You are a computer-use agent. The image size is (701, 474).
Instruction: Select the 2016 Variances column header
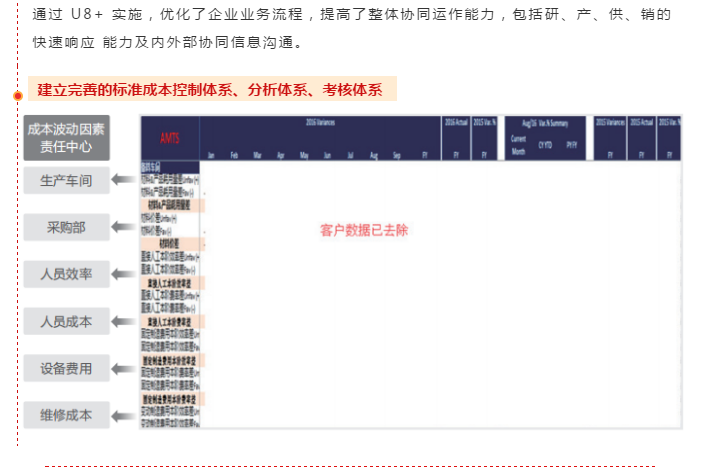(x=318, y=123)
